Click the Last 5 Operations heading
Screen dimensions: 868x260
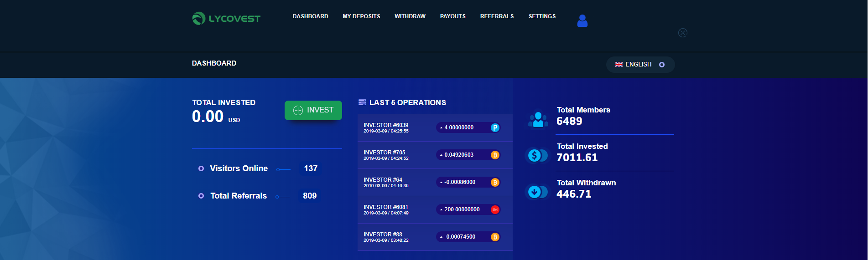pyautogui.click(x=408, y=102)
